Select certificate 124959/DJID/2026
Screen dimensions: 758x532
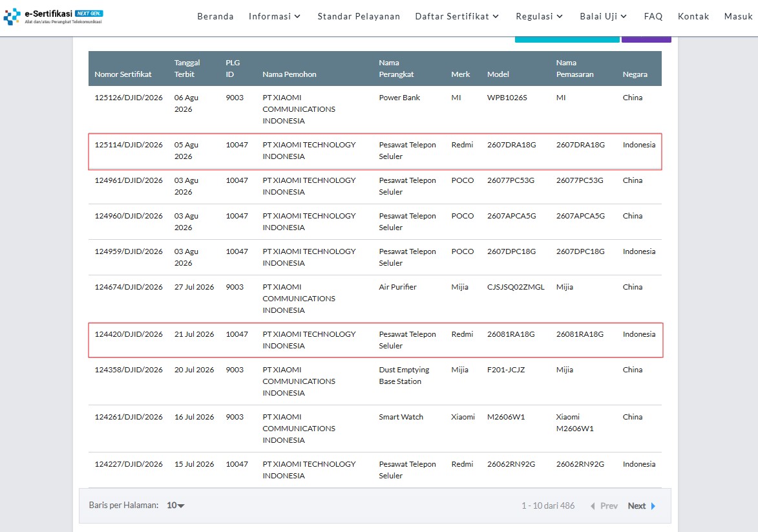click(129, 251)
